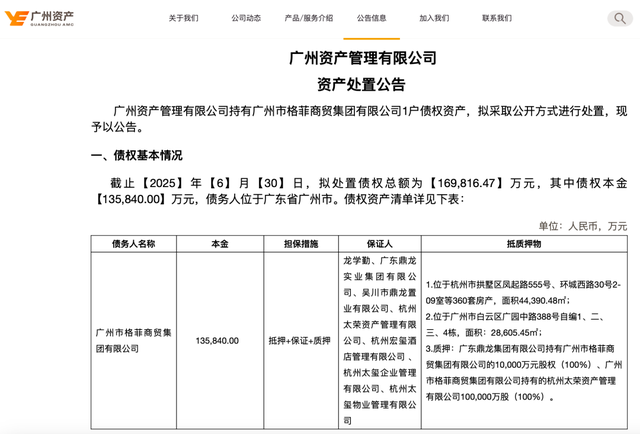
Task: Click the 本金 column header
Action: (220, 244)
